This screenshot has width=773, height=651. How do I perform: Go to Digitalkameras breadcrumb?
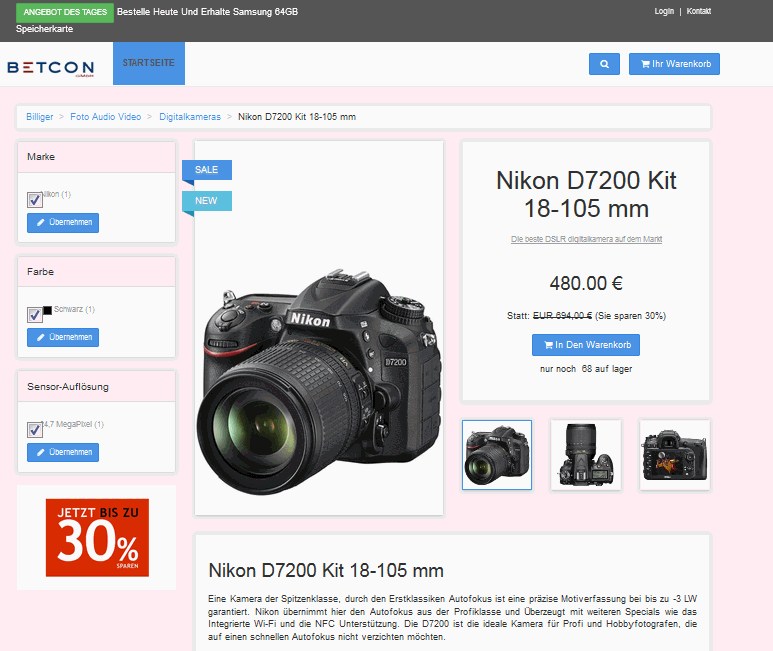coord(190,117)
